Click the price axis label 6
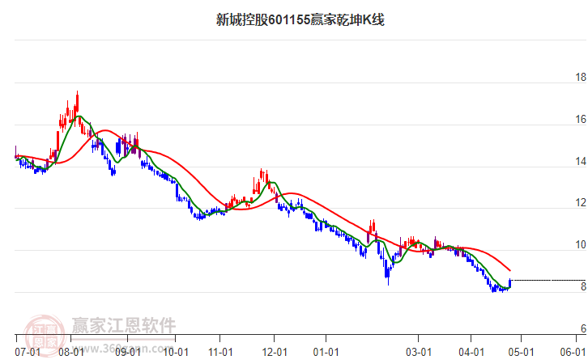 [x=583, y=328]
